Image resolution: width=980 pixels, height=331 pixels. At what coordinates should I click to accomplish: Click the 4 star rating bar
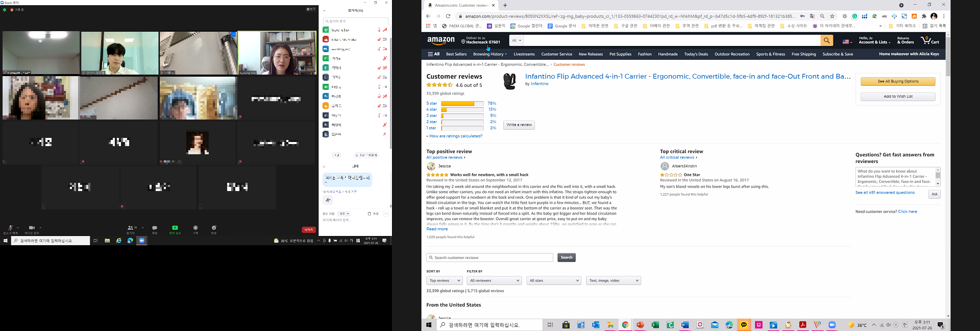pyautogui.click(x=462, y=109)
